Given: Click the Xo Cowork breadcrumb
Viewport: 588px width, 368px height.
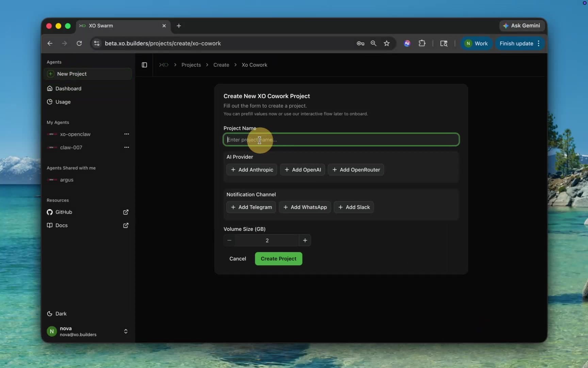Looking at the screenshot, I should [x=255, y=65].
